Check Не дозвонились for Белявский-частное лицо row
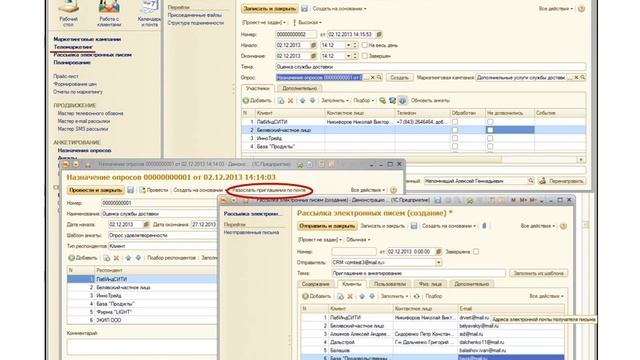This screenshot has height=360, width=640. tap(490, 130)
